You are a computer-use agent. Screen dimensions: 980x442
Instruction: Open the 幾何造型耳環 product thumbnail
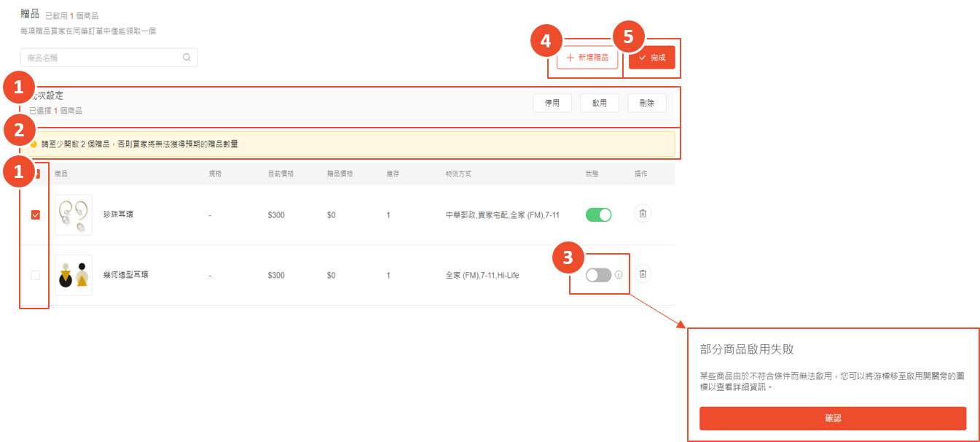point(74,275)
